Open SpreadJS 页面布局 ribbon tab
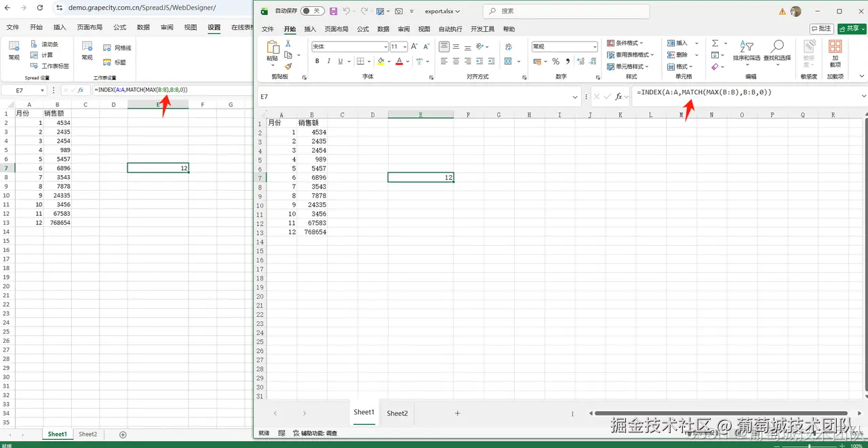Viewport: 868px width, 448px height. [90, 27]
